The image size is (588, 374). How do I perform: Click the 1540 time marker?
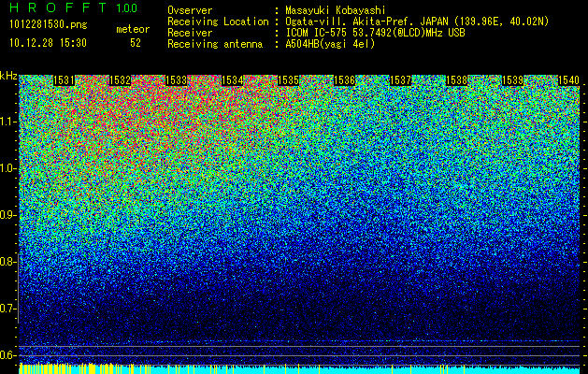(569, 80)
